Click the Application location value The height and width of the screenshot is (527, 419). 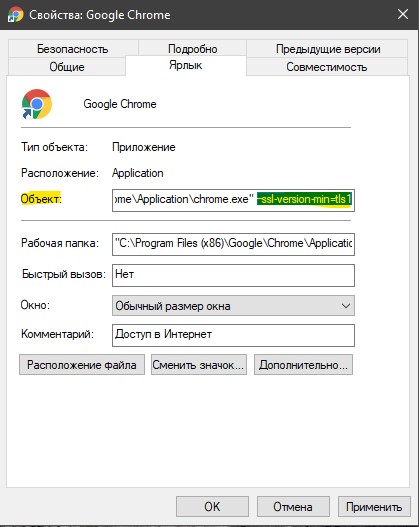tap(137, 173)
